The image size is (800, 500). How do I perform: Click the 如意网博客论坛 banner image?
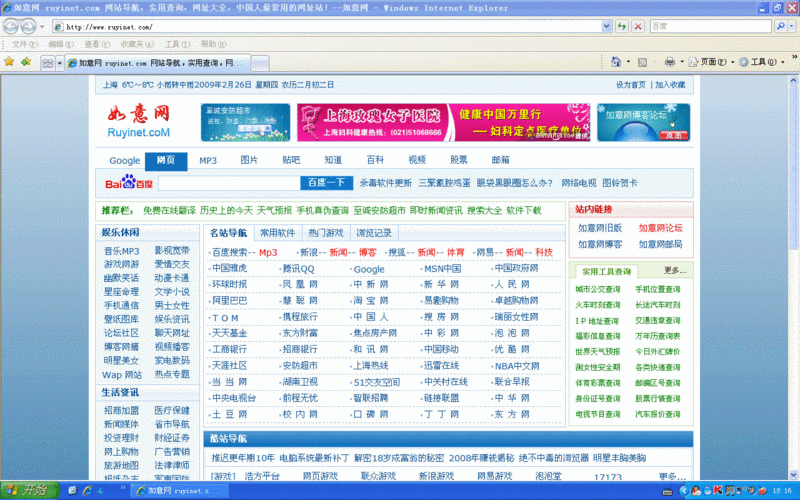click(643, 122)
